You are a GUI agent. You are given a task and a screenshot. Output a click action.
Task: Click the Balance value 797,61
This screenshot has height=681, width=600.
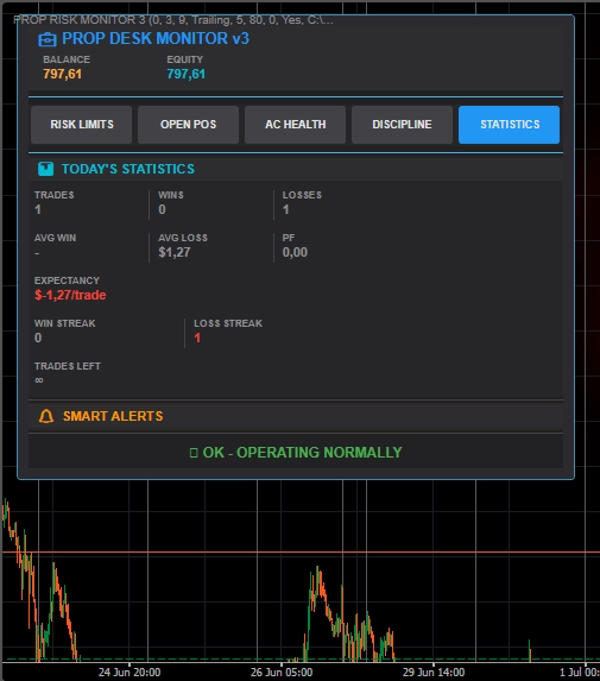pos(63,74)
